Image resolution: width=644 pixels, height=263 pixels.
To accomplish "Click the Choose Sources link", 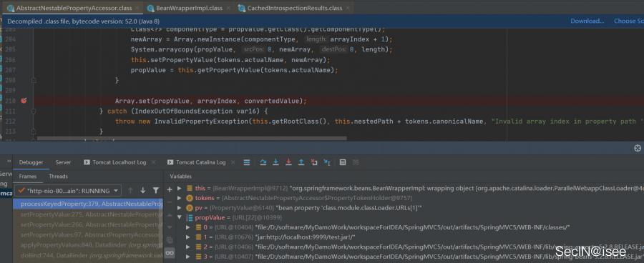I will pyautogui.click(x=629, y=21).
